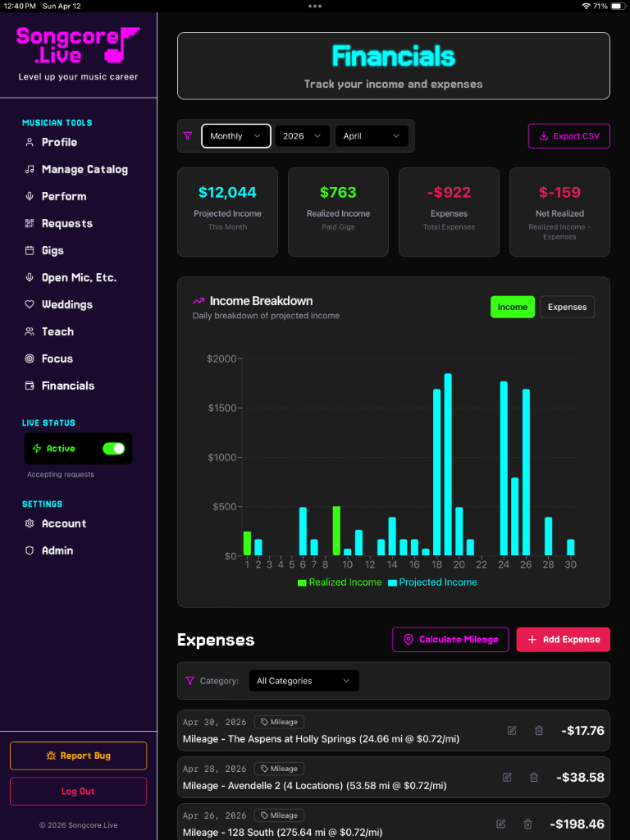Click Add Expense button

pyautogui.click(x=563, y=640)
